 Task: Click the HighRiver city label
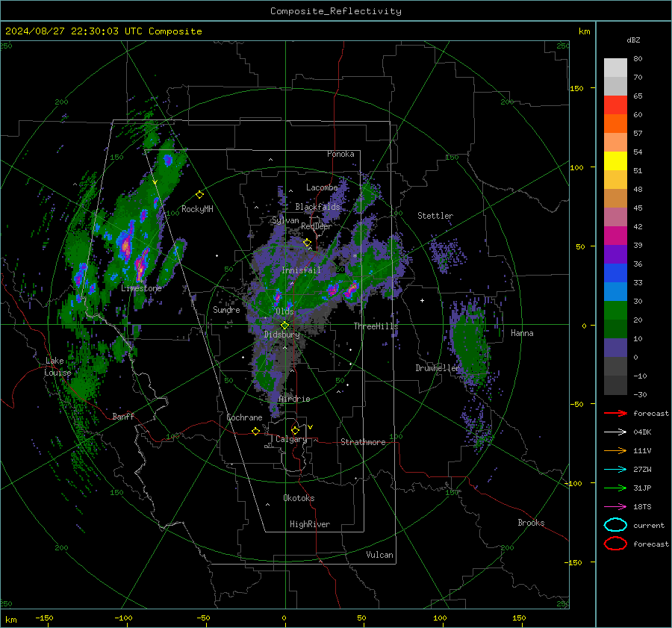click(310, 524)
